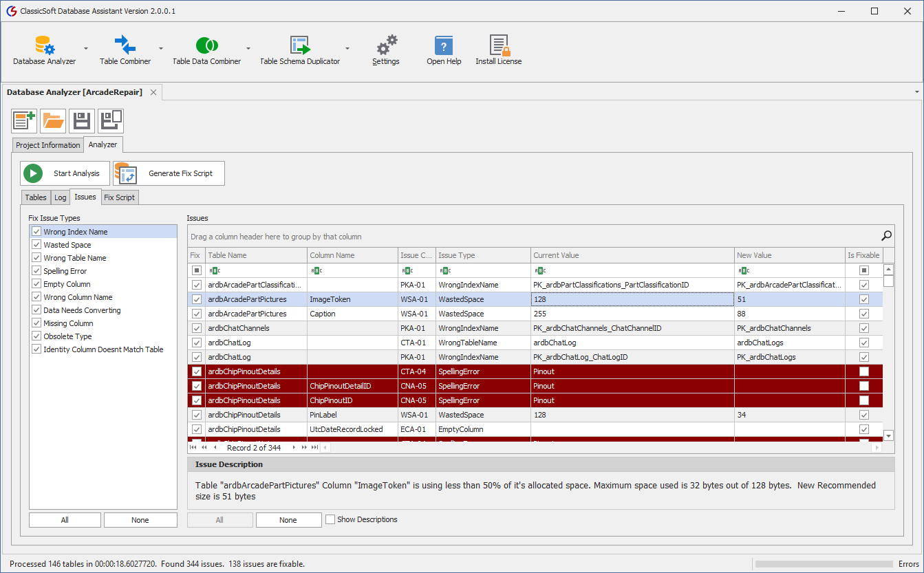
Task: Expand the Table Combiner dropdown menu
Action: (161, 48)
